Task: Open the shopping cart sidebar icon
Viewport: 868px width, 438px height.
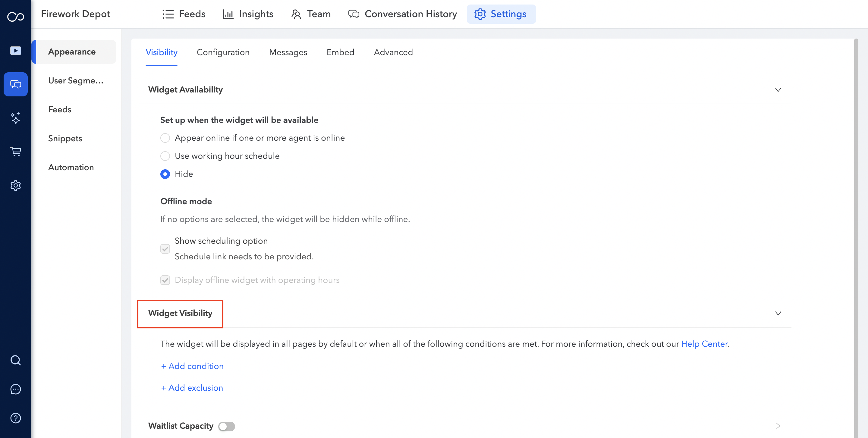Action: (15, 152)
